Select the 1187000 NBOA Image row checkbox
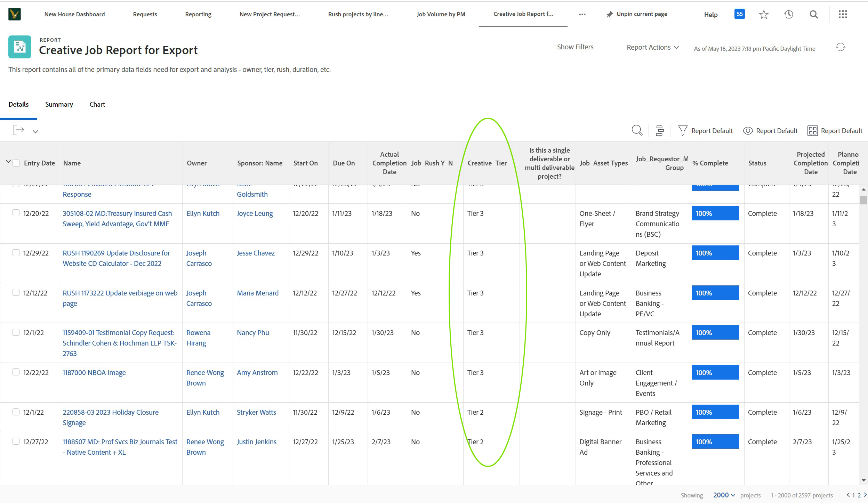The width and height of the screenshot is (868, 503). tap(16, 372)
